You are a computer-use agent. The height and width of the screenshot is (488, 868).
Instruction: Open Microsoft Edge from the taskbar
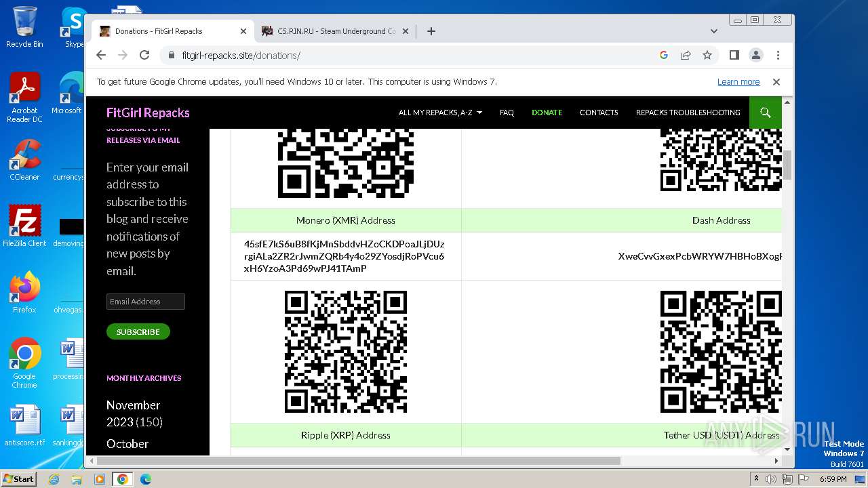[145, 479]
